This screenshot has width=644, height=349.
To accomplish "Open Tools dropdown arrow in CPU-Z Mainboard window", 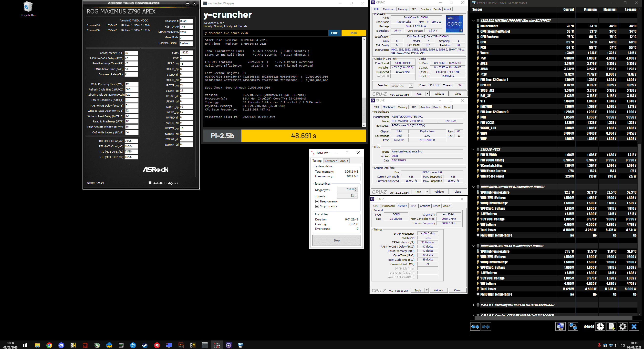I will (427, 192).
